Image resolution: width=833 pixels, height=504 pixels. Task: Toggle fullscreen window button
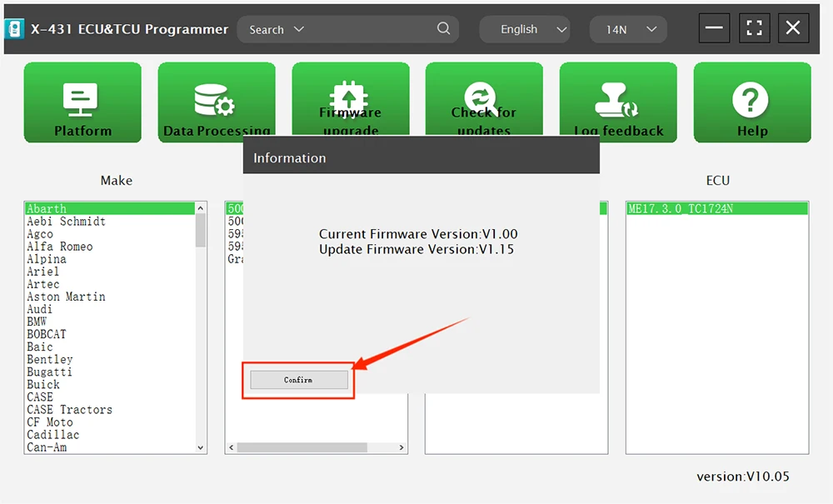tap(754, 28)
